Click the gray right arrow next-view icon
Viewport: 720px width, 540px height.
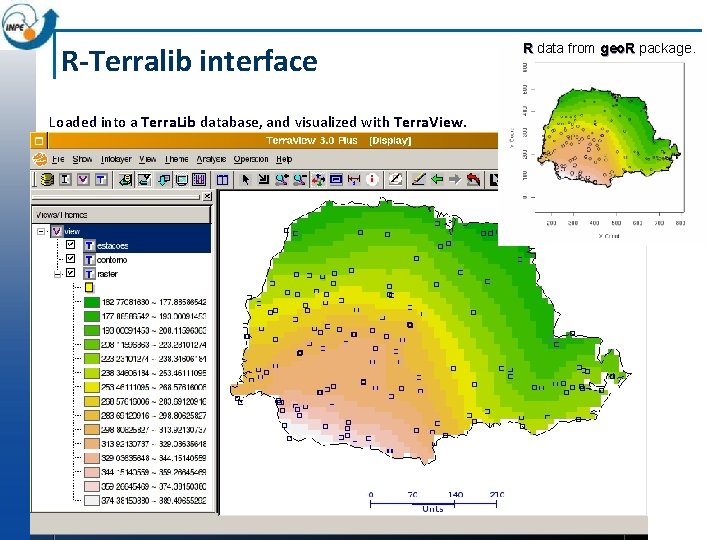click(x=455, y=180)
